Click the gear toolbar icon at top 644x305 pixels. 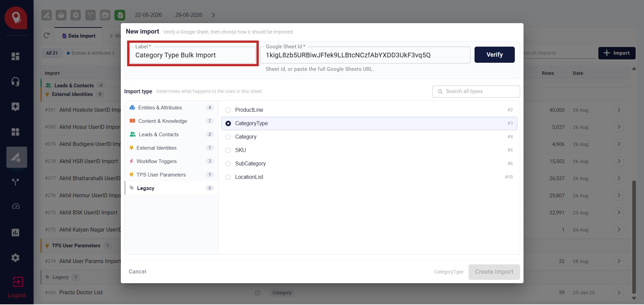click(x=76, y=15)
